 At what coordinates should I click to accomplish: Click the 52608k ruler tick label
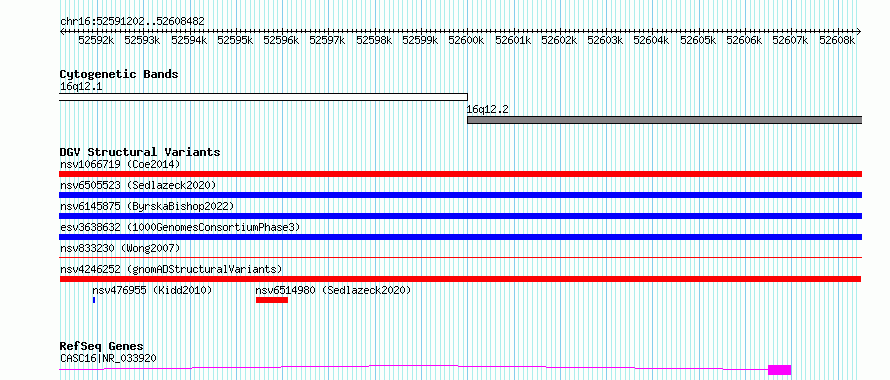[837, 40]
